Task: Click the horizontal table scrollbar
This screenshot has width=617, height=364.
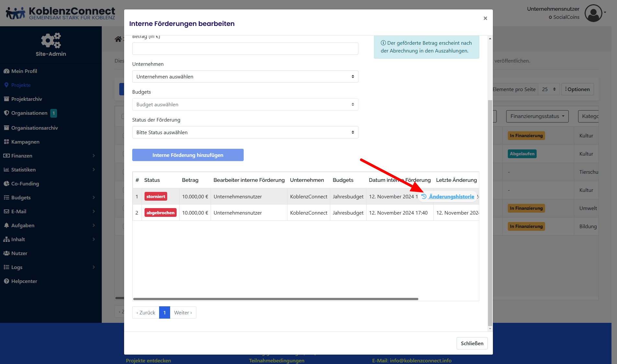Action: coord(275,299)
